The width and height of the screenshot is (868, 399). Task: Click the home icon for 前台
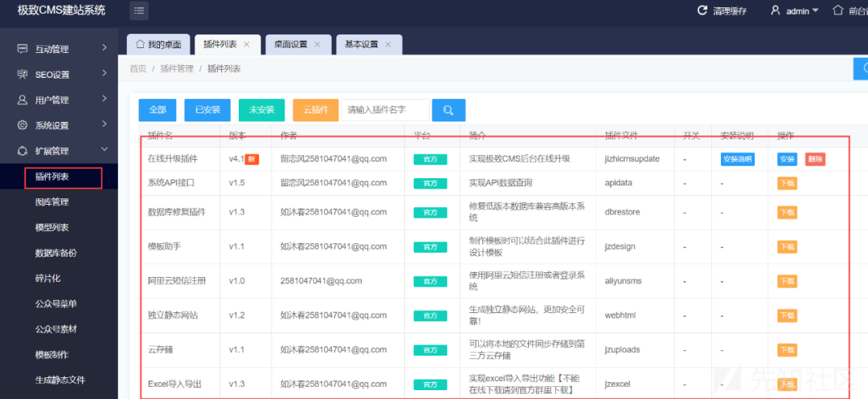[x=838, y=10]
